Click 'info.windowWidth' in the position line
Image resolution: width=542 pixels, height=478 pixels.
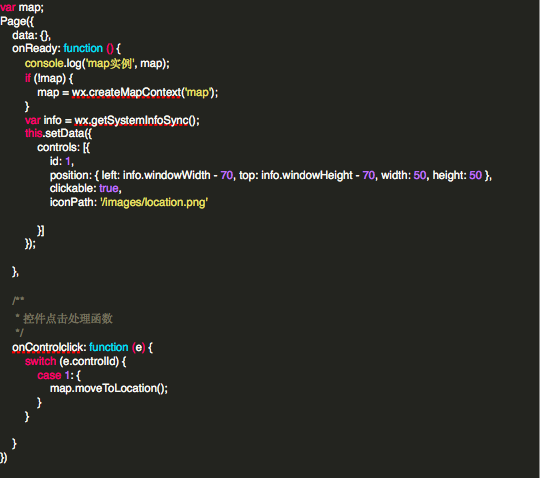167,175
